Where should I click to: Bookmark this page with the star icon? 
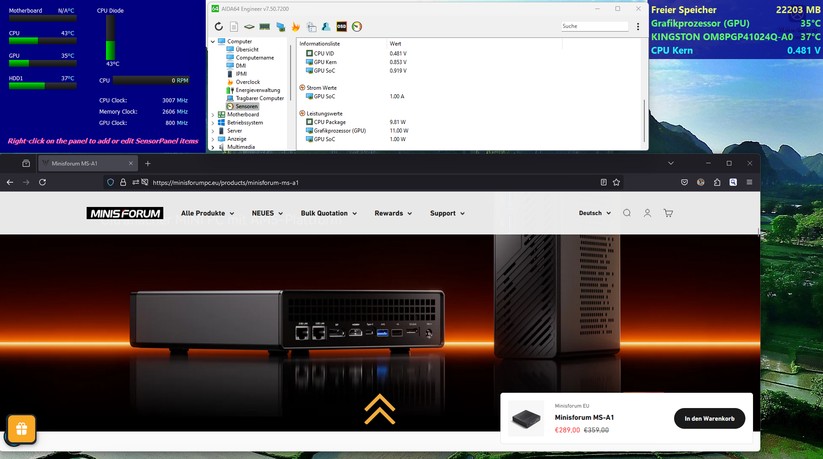pyautogui.click(x=616, y=182)
